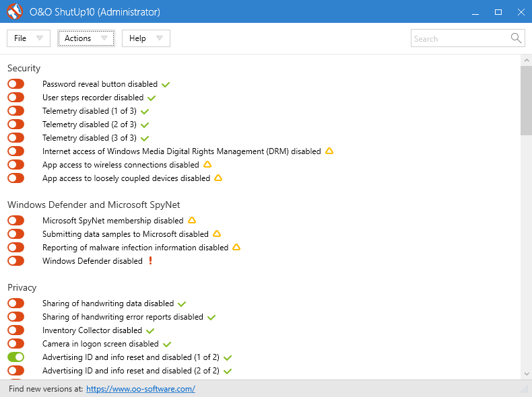Click the dropdown arrow next to Help
532x397 pixels.
pos(160,38)
